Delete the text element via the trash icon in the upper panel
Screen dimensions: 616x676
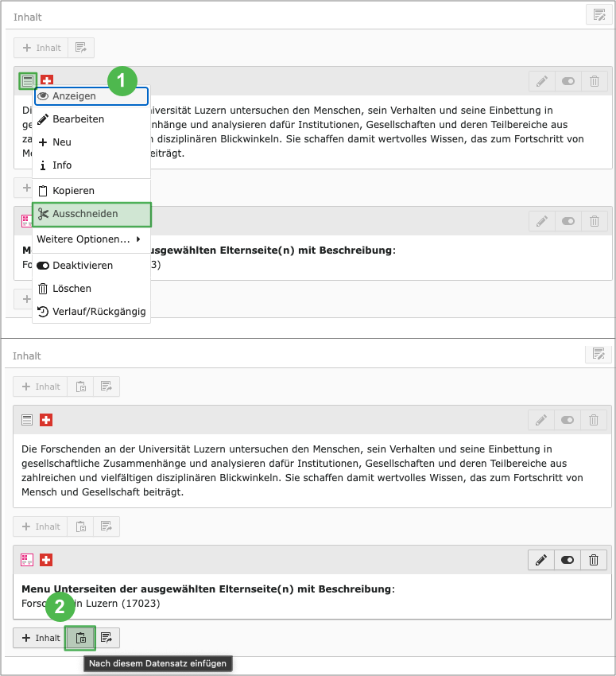pos(594,81)
